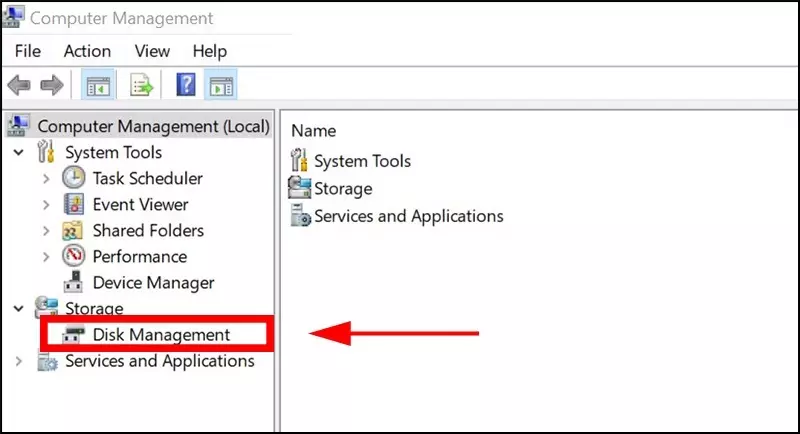Click the Disk Management drive icon

click(73, 335)
